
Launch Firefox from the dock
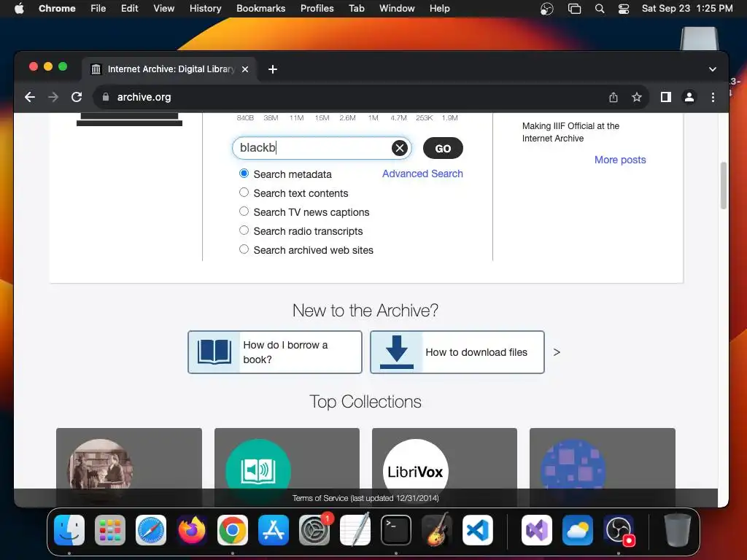192,530
